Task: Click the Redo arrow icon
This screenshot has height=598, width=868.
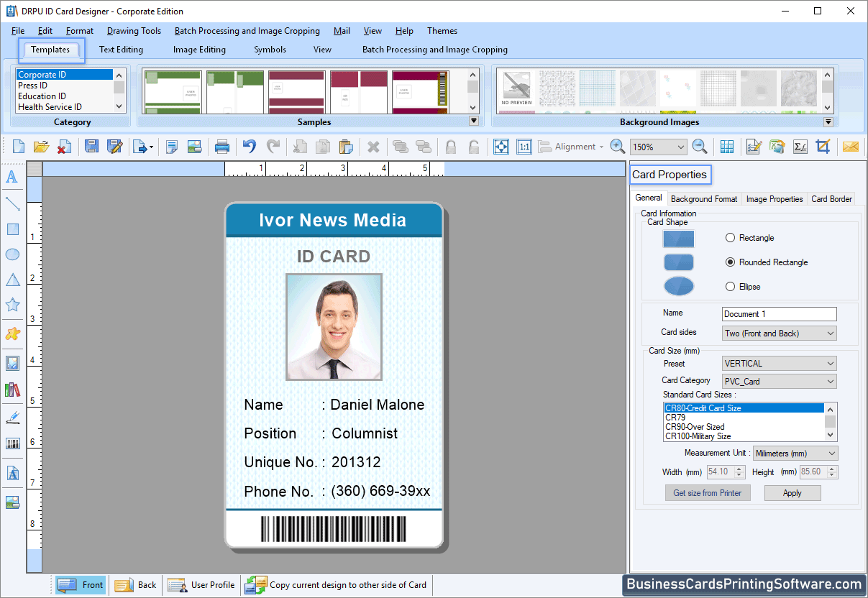Action: (273, 147)
